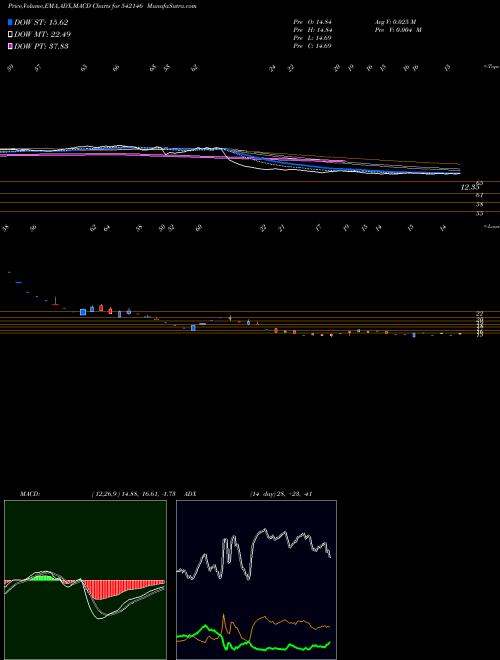Viewport: 500px width, 660px height.
Task: Click the 12.35 price label
Action: pos(471,188)
